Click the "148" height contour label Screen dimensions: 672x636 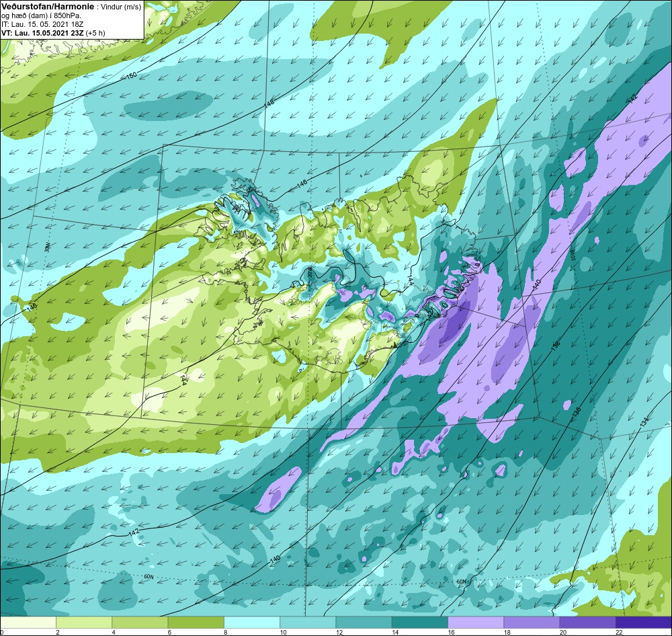(269, 104)
